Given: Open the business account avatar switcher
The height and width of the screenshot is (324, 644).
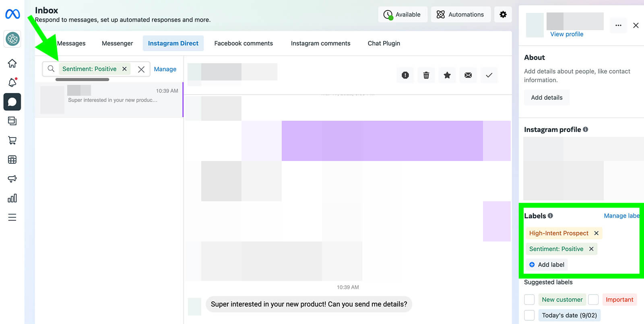Looking at the screenshot, I should click(12, 39).
